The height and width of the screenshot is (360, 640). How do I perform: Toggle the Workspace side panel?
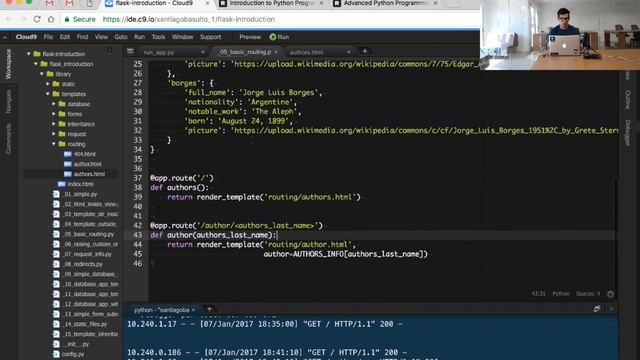pyautogui.click(x=8, y=64)
